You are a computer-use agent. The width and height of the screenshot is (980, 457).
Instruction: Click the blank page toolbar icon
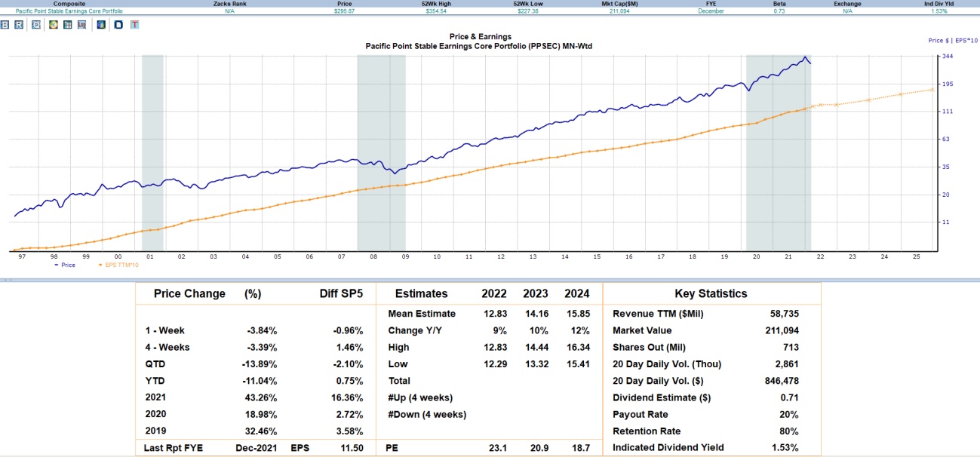tap(118, 25)
